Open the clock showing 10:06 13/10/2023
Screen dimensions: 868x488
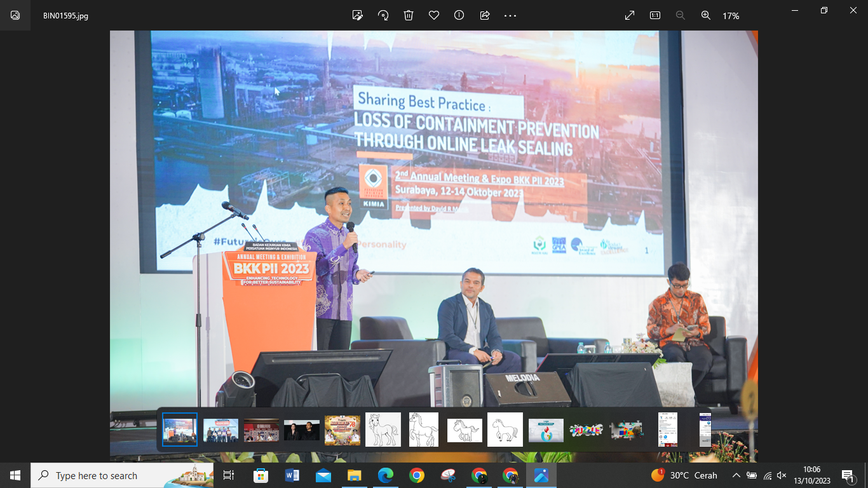click(812, 475)
